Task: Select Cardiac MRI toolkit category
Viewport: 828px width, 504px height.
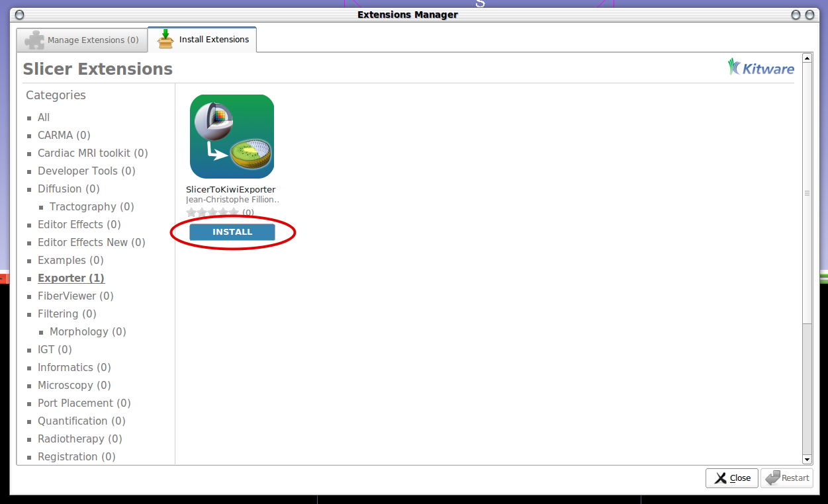Action: point(93,153)
